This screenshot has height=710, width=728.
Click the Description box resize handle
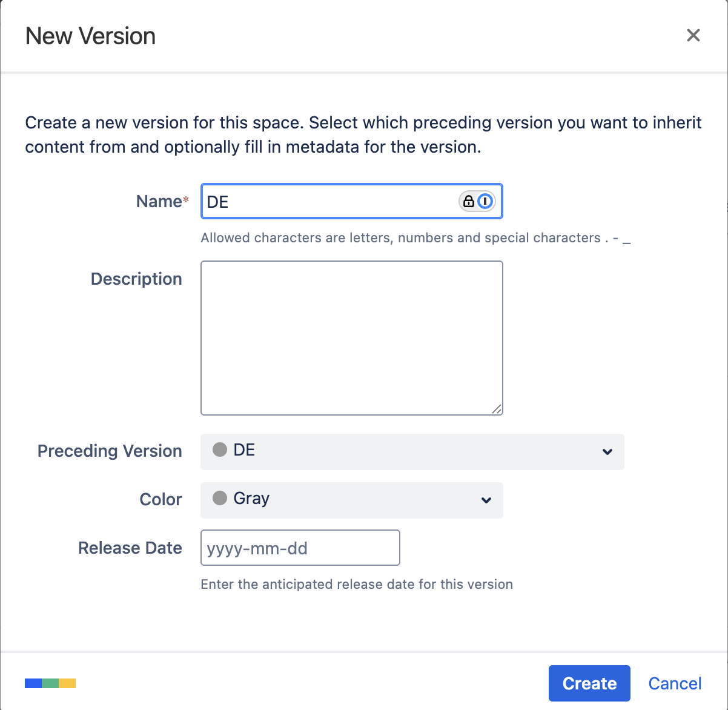click(497, 409)
